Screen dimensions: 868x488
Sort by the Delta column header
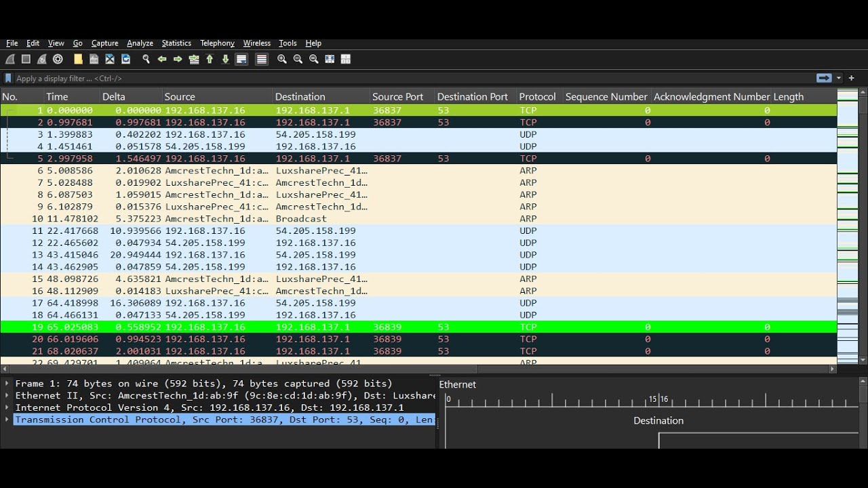coord(131,97)
